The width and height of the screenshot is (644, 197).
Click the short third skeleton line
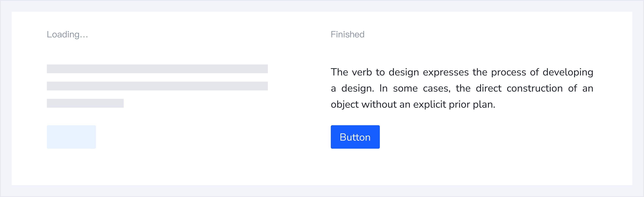(85, 103)
